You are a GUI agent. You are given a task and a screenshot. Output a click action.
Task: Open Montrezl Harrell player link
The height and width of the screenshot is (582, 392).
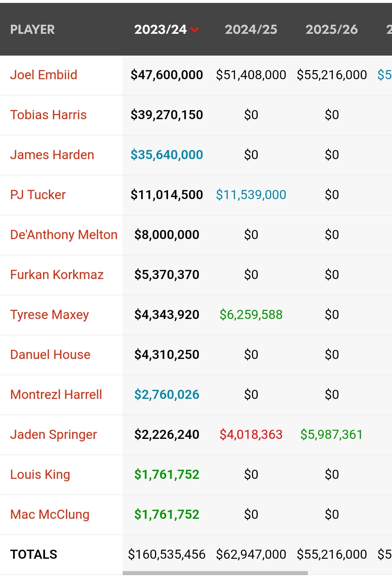tap(56, 395)
